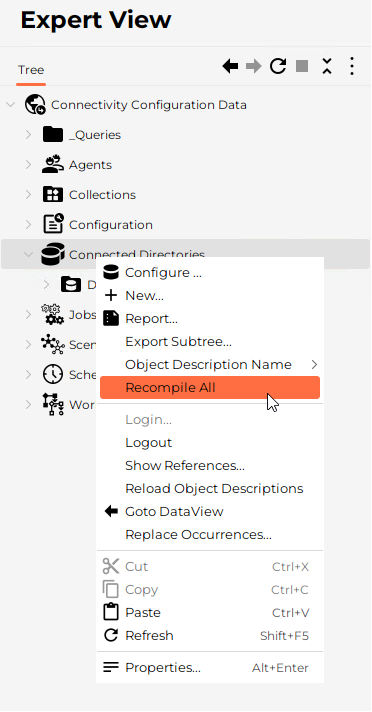Choose Show References... menu entry

pyautogui.click(x=210, y=465)
